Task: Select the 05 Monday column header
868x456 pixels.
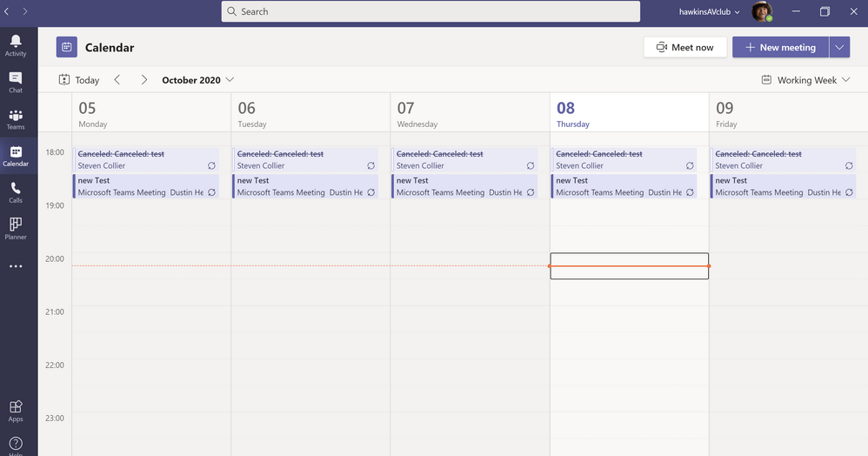Action: [151, 112]
